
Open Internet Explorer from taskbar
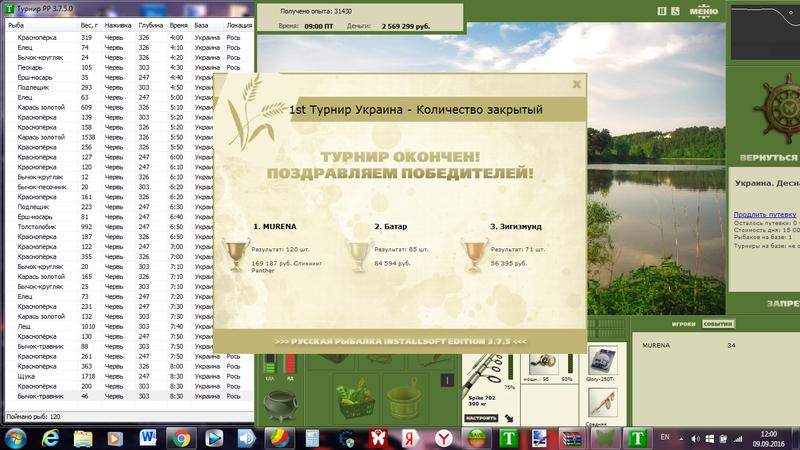tap(50, 439)
